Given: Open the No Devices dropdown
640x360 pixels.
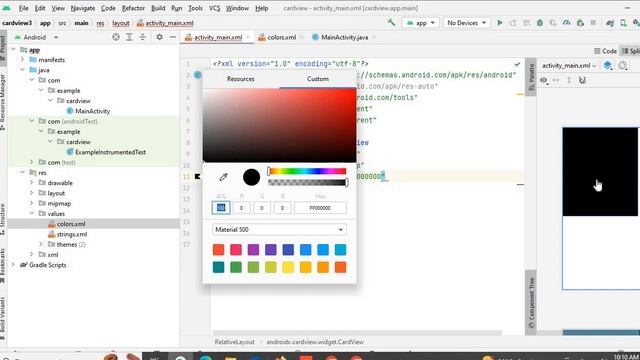Looking at the screenshot, I should pos(467,23).
